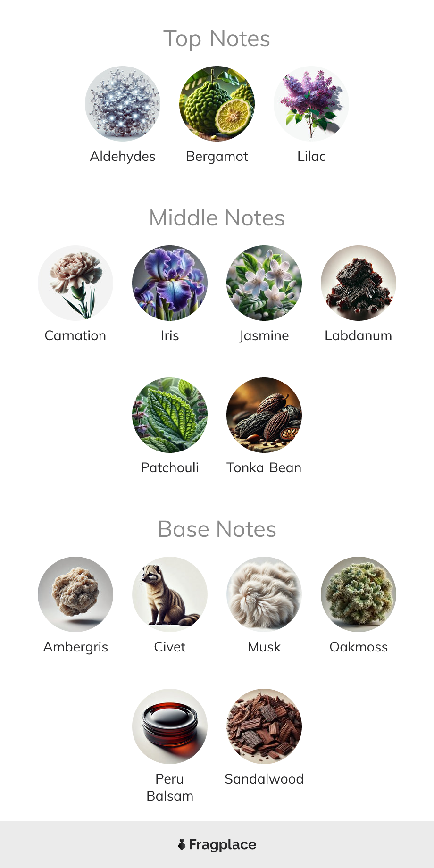Viewport: 434px width, 868px height.
Task: Select the purple Iris image
Action: 170,283
